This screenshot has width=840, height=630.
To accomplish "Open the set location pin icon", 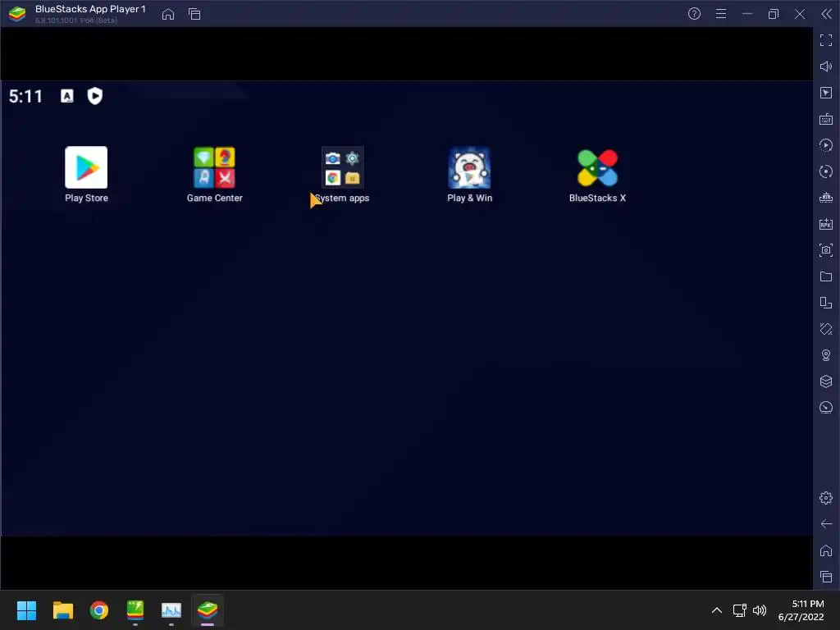I will [826, 355].
